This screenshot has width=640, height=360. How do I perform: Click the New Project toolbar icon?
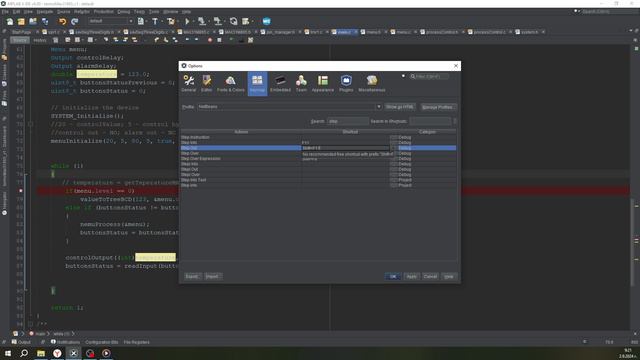(x=21, y=21)
